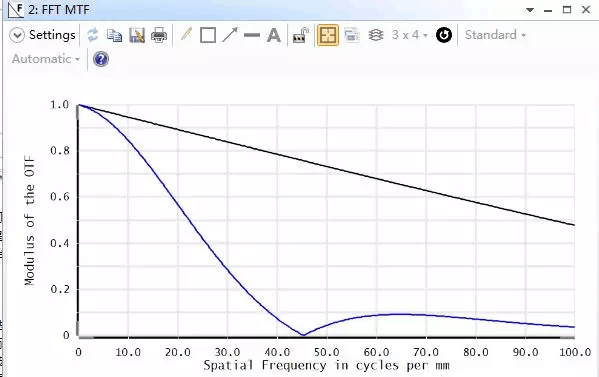Viewport: 599px width, 377px height.
Task: Pick the arrow drawing tool
Action: coord(230,35)
